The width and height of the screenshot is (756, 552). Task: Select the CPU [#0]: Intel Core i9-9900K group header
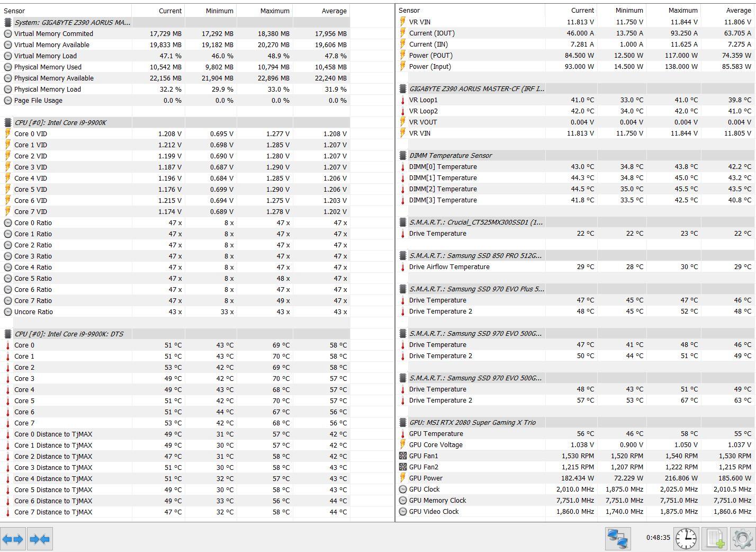175,123
